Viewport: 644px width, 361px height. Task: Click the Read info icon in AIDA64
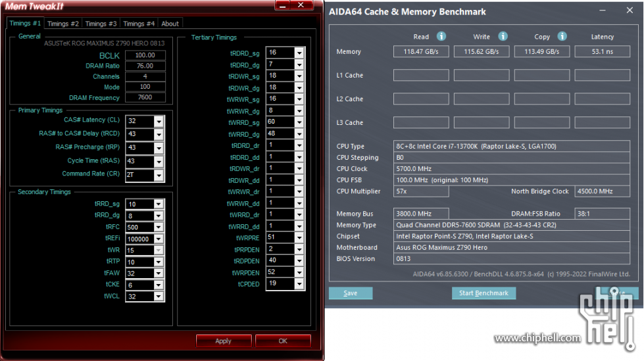point(441,37)
